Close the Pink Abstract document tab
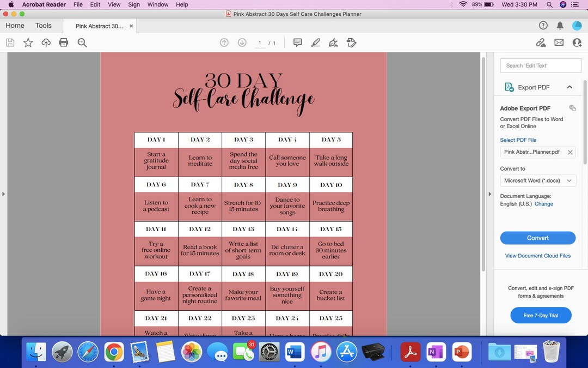This screenshot has width=588, height=368. pos(131,26)
